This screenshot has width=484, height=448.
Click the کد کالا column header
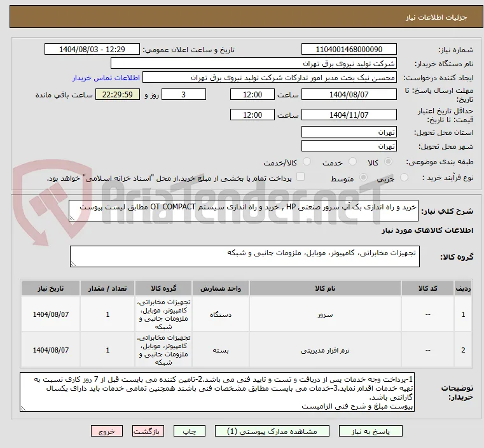tap(427, 288)
